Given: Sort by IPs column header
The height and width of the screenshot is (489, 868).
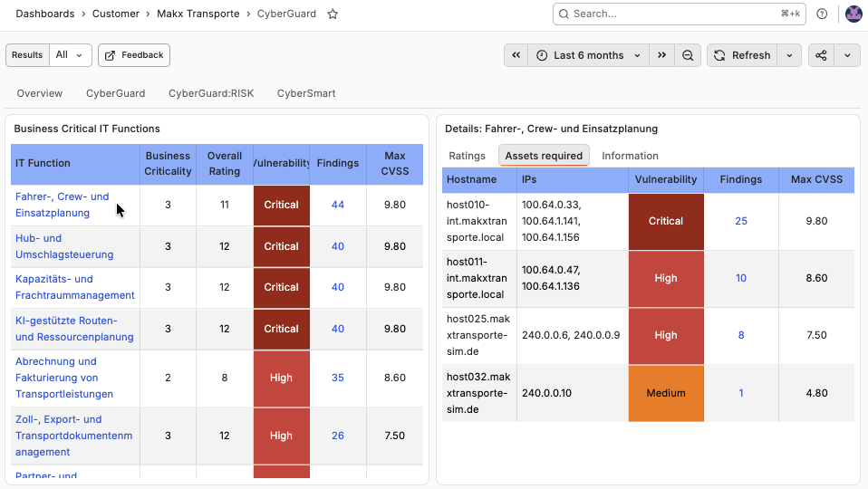Looking at the screenshot, I should [573, 180].
